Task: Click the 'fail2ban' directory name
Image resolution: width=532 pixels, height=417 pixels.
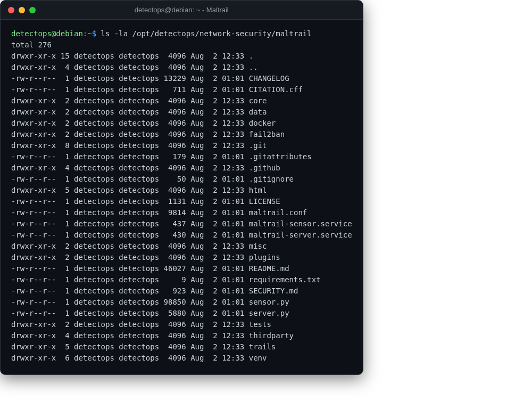Action: [267, 134]
